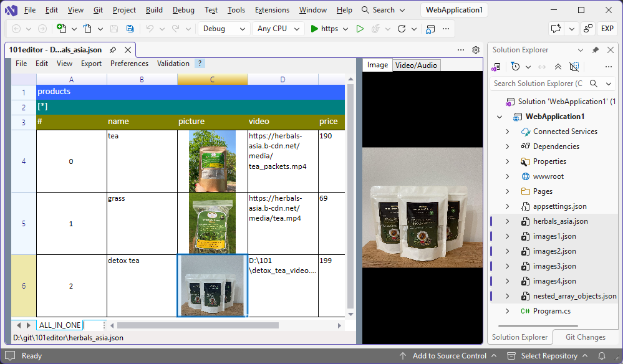Click the Search Solution Explorer input field
Viewport: 623px width, 364px height.
tap(538, 84)
